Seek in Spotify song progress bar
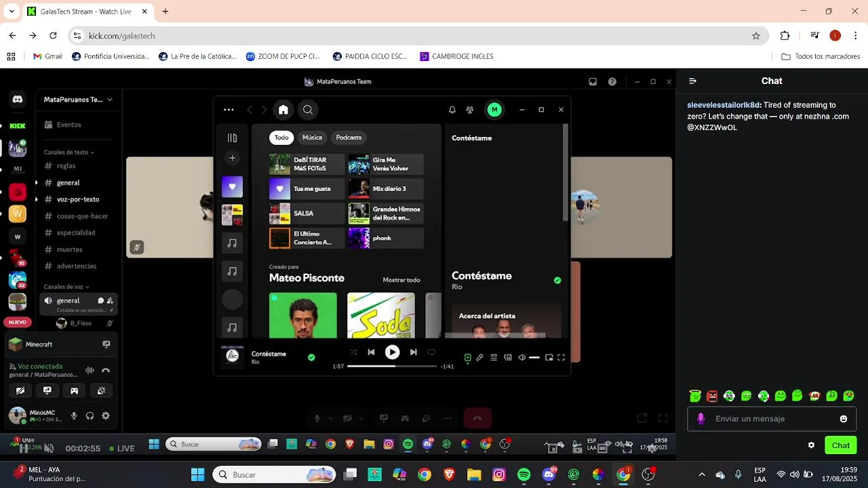Viewport: 868px width, 488px height. tap(392, 366)
